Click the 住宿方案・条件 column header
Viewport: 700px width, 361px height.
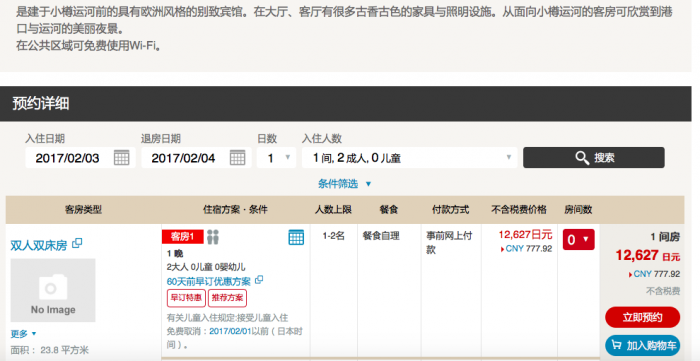tap(235, 209)
